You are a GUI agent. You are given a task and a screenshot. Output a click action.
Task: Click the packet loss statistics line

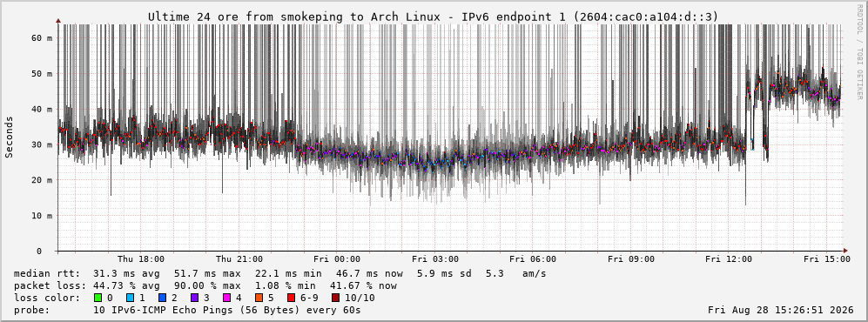point(205,285)
